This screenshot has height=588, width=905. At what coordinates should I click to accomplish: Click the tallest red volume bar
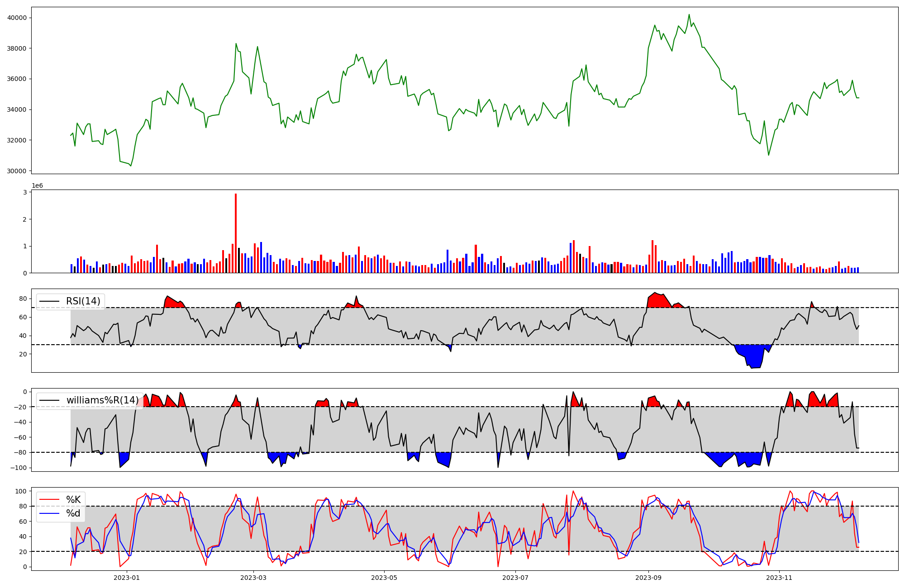pos(236,233)
